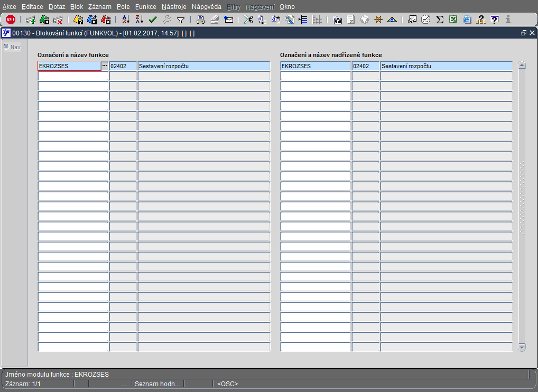Click 02402 in the superior function block

coord(365,66)
